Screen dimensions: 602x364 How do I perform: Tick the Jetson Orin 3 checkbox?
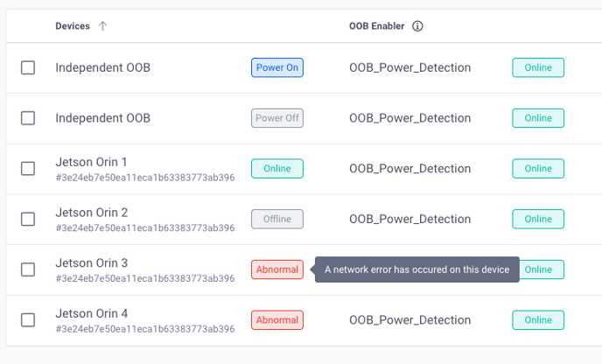click(28, 269)
